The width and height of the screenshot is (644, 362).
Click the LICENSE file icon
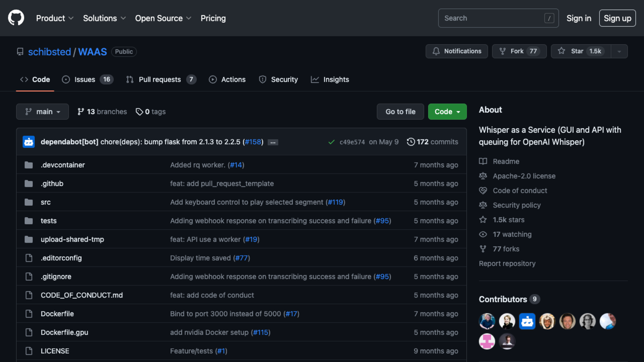click(x=29, y=351)
